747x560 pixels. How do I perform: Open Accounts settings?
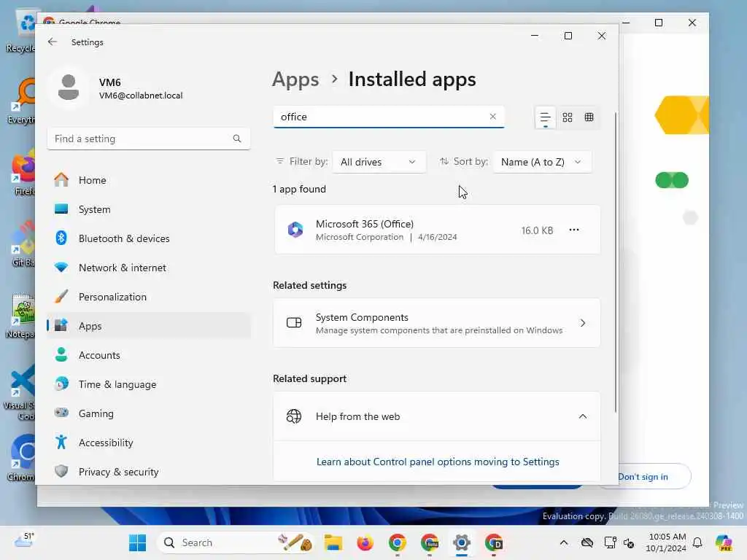(x=149, y=355)
